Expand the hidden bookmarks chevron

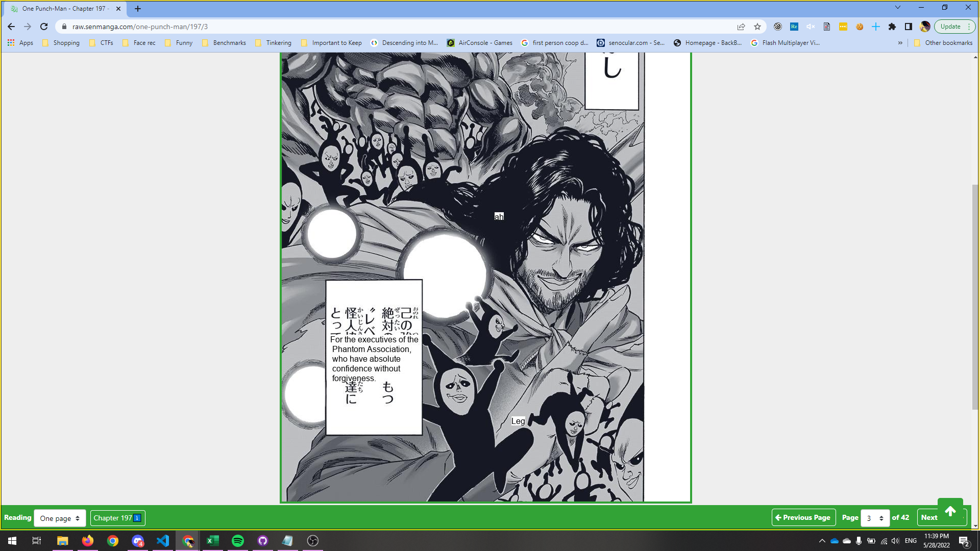(900, 43)
